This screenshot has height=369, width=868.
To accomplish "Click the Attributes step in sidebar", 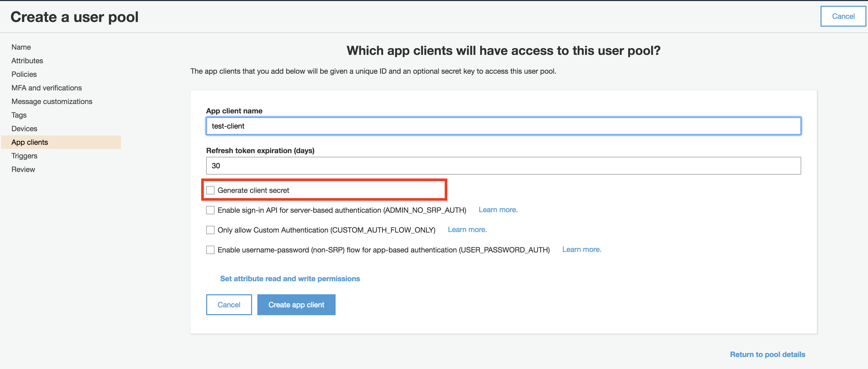I will click(x=27, y=60).
